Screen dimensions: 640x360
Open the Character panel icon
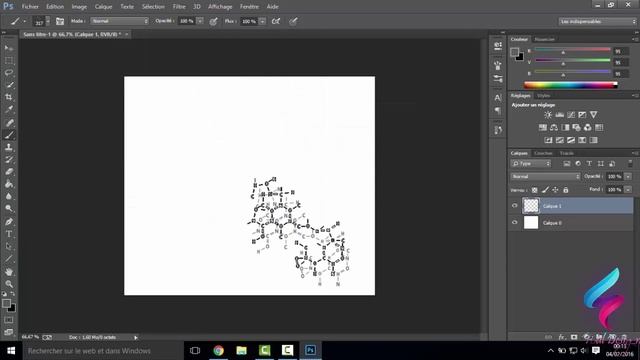pos(498,98)
